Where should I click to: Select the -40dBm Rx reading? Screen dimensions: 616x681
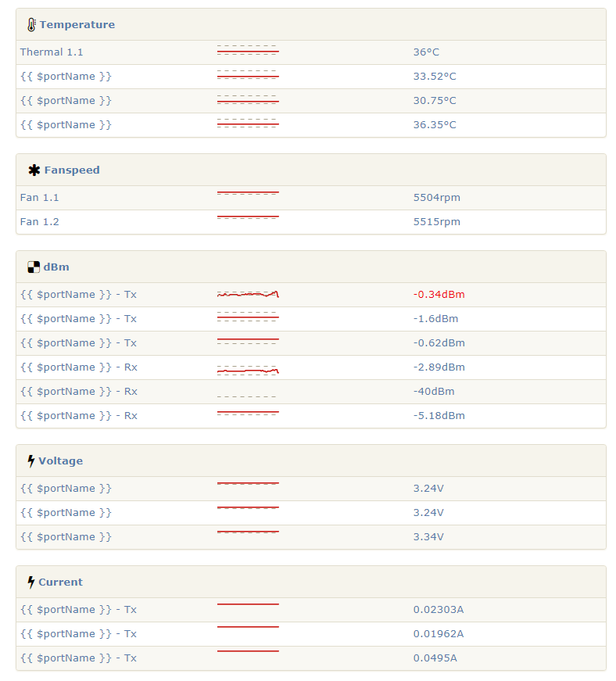(x=433, y=391)
